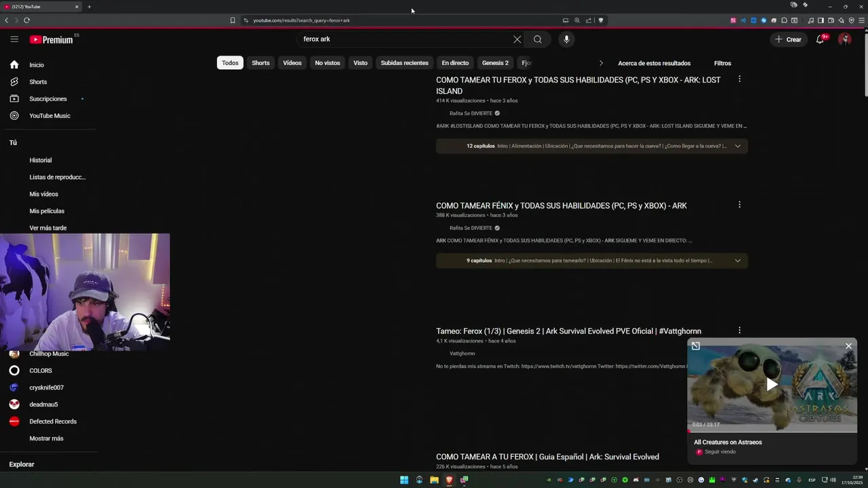The width and height of the screenshot is (868, 488).
Task: Select the Vídeos filter chip
Action: point(292,63)
